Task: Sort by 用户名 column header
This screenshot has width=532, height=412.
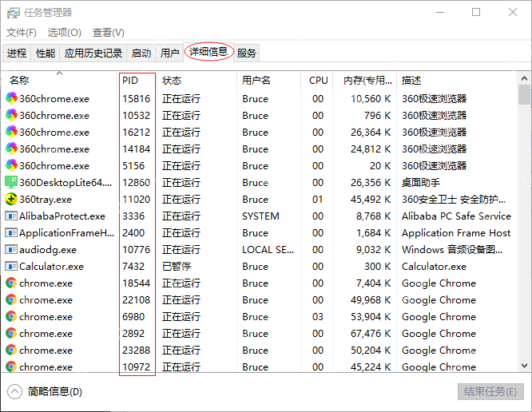Action: click(268, 81)
